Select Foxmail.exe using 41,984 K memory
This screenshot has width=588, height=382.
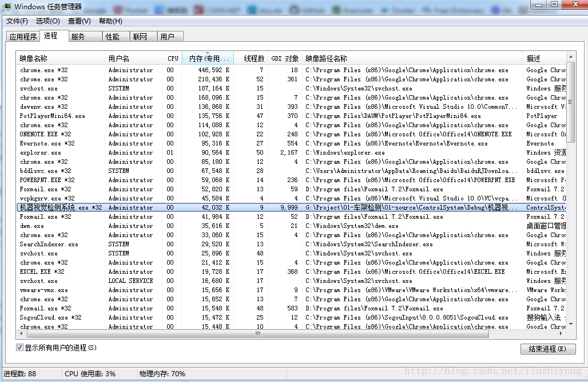[291, 216]
